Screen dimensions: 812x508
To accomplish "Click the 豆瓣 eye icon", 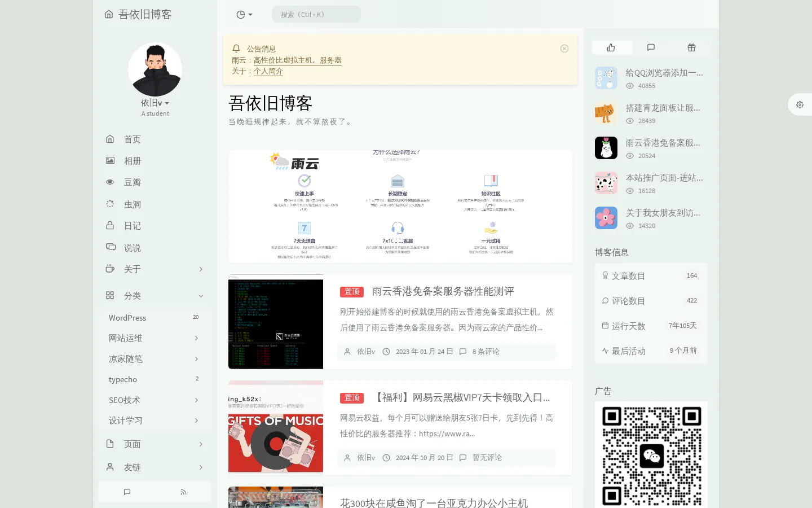I will pos(110,182).
